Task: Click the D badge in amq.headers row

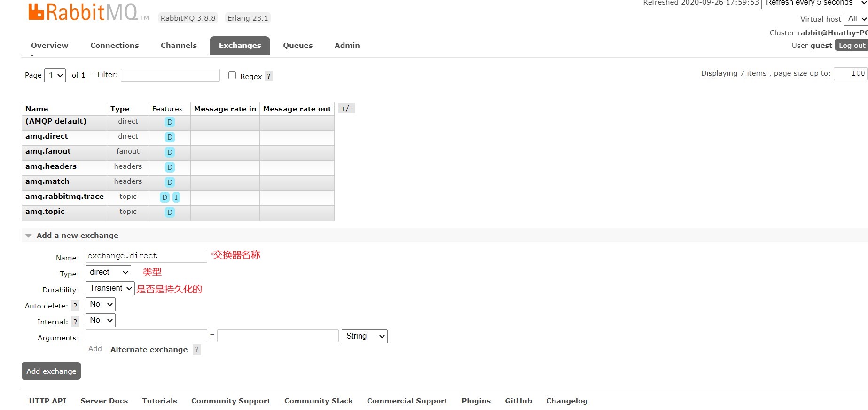Action: click(170, 167)
